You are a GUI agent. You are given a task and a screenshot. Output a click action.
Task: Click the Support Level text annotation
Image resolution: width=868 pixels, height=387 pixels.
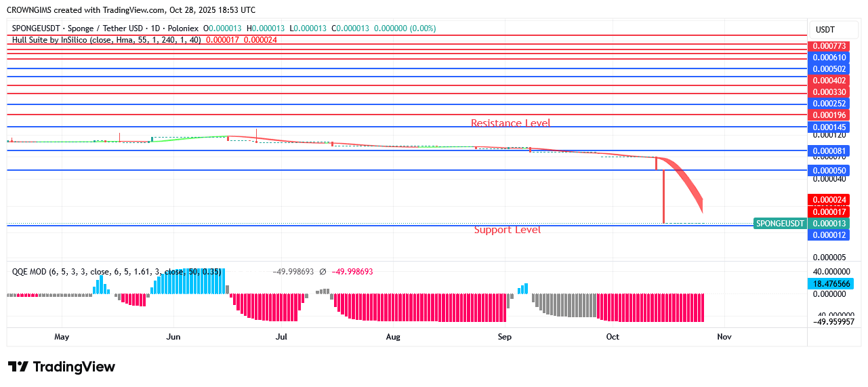(507, 230)
